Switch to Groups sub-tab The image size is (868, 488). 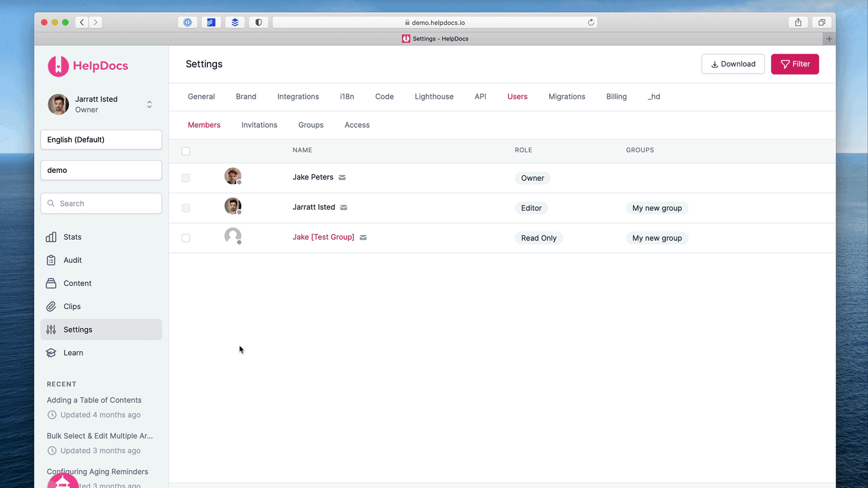[x=311, y=125]
